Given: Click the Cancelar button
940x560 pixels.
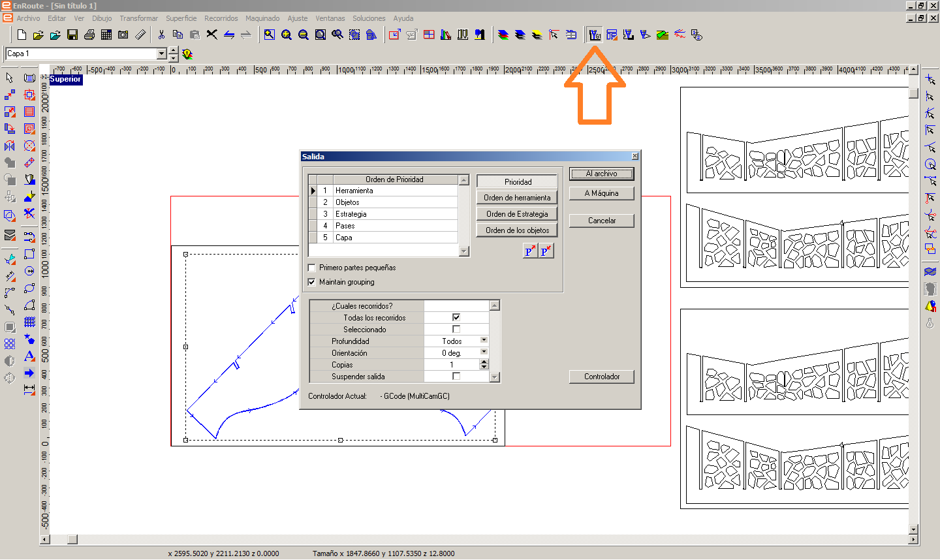Looking at the screenshot, I should point(601,221).
